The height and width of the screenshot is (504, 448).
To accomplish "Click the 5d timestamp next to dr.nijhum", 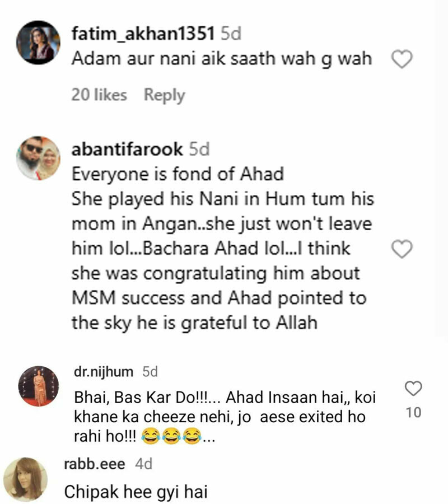I will click(150, 372).
